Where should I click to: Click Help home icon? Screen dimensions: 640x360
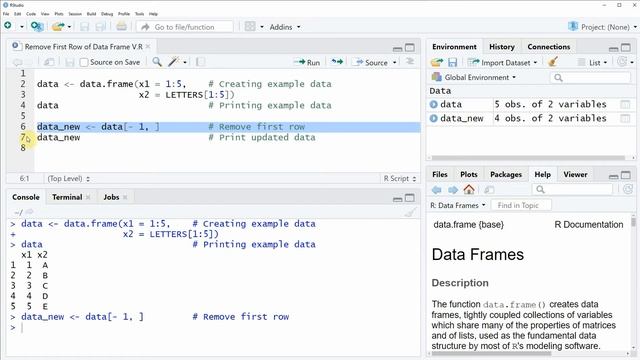pos(469,189)
